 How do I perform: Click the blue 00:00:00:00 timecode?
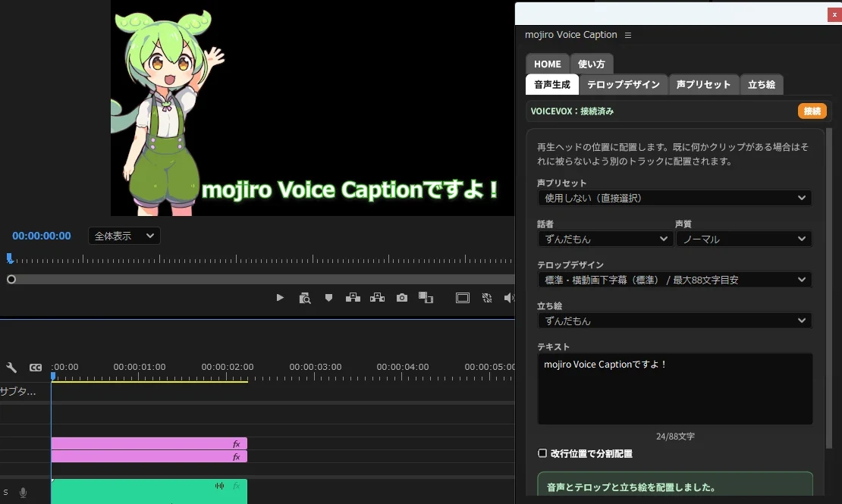click(42, 236)
